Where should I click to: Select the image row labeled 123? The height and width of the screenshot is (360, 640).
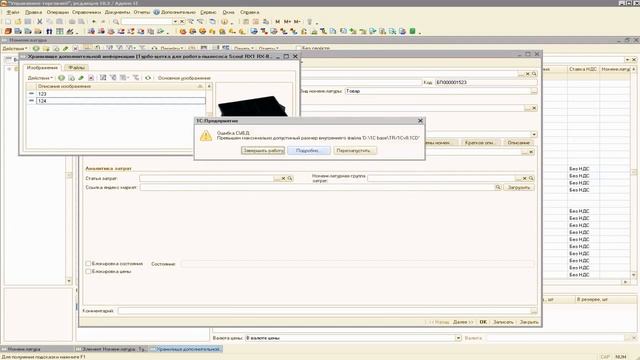117,94
